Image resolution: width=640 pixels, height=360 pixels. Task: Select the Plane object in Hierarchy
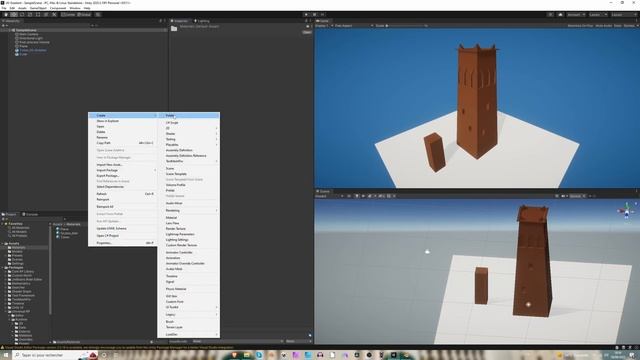(x=24, y=46)
